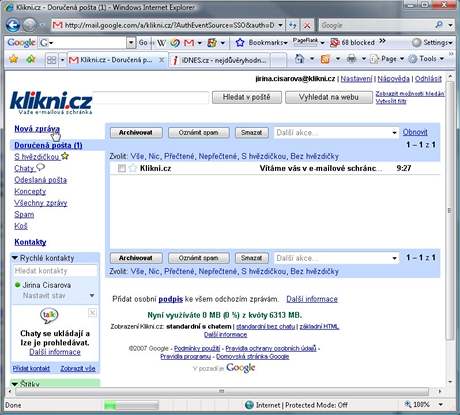Open Favorites Center star icon
Image resolution: width=460 pixels, height=415 pixels.
(x=13, y=59)
